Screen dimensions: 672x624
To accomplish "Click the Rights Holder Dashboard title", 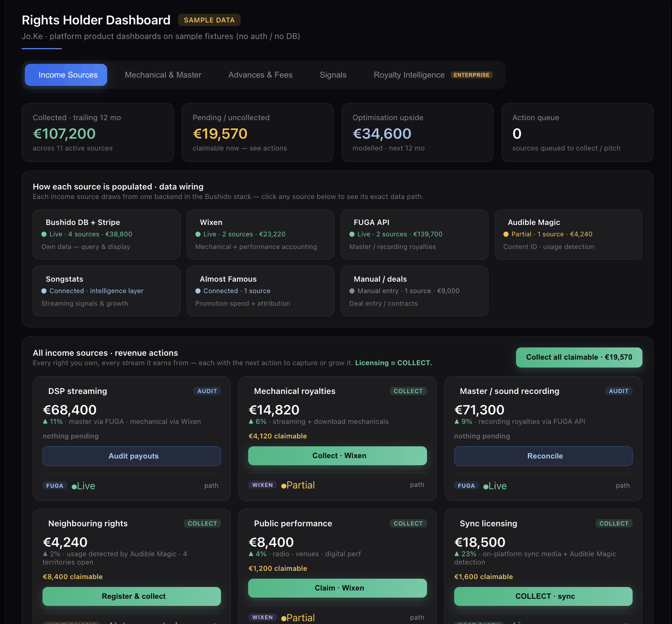I will point(96,20).
